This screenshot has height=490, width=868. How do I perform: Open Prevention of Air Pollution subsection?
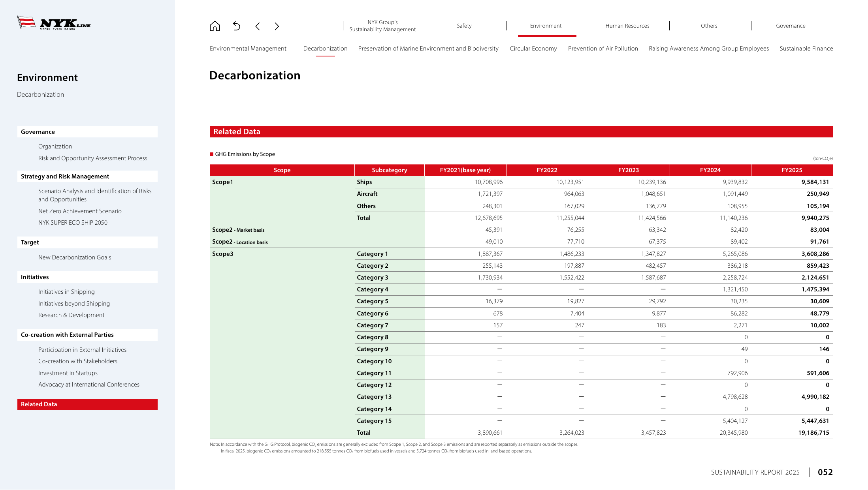(603, 49)
